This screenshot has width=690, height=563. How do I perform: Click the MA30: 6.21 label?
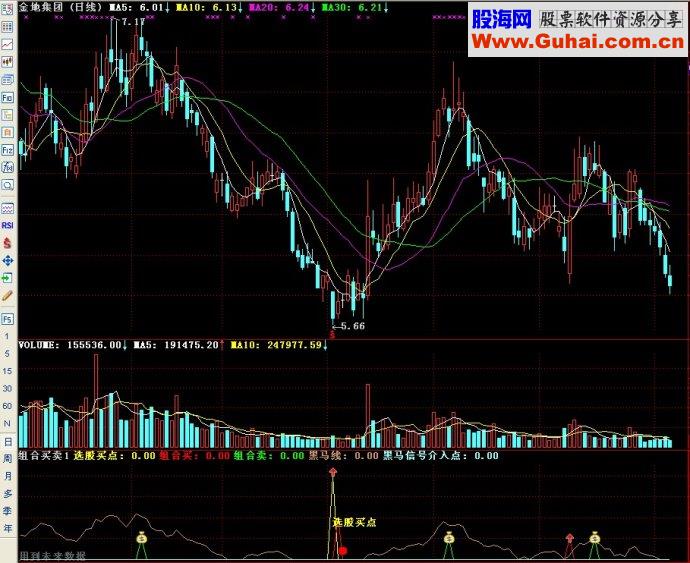(355, 7)
